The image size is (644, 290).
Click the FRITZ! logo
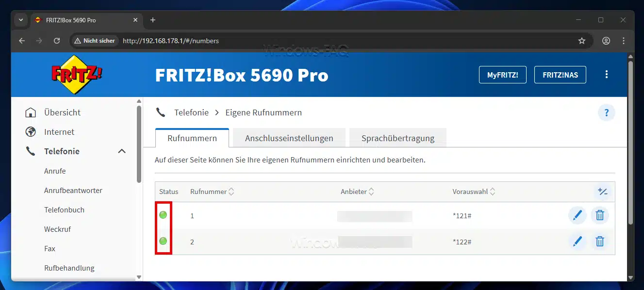pos(77,75)
